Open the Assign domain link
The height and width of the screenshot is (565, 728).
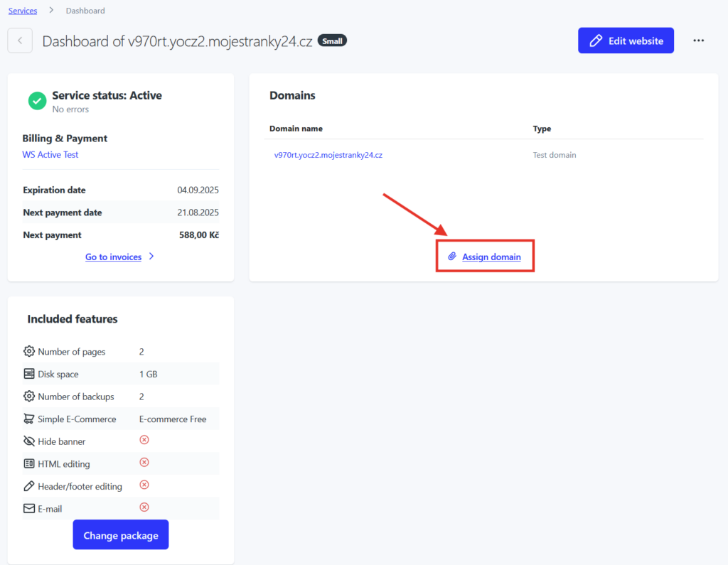(x=491, y=257)
